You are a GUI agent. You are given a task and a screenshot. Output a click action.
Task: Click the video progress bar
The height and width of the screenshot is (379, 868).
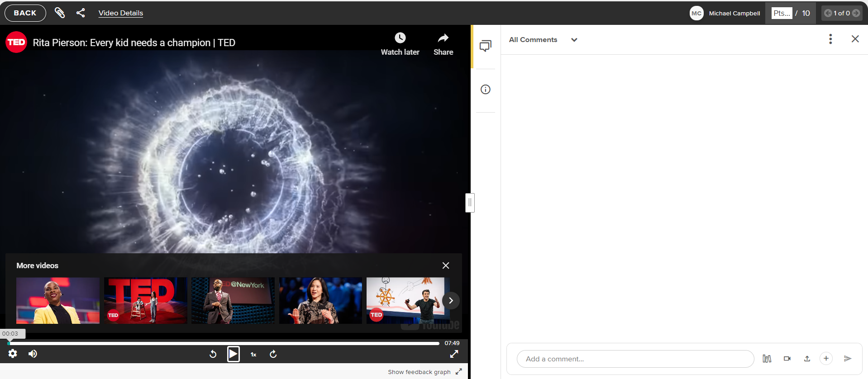coord(224,343)
